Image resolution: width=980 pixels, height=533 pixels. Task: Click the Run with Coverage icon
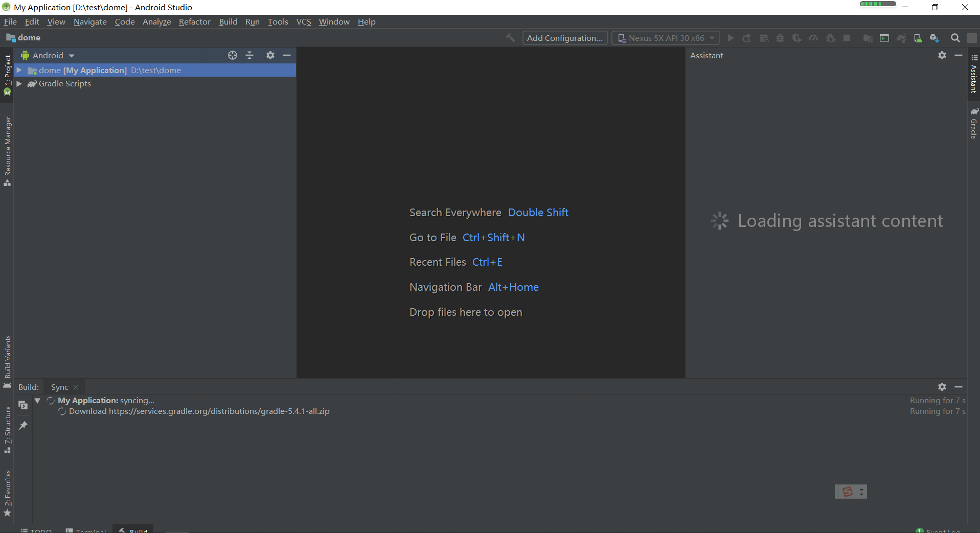click(x=796, y=38)
